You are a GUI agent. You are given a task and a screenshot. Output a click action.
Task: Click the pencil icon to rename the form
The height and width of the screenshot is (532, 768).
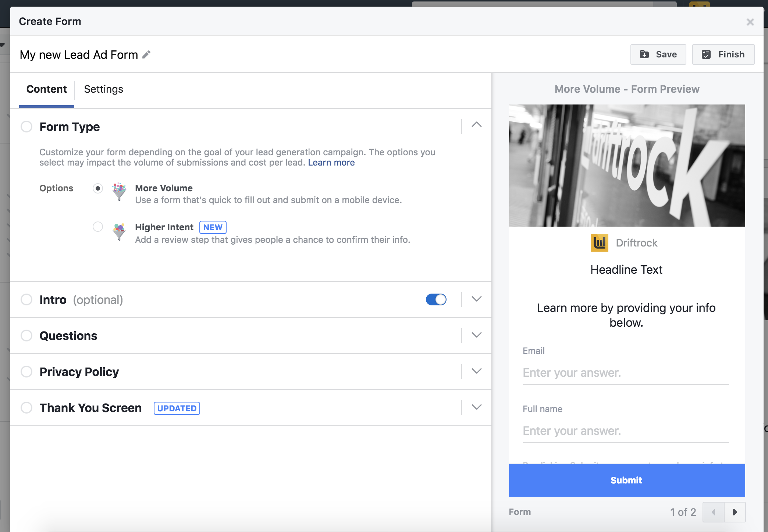146,54
